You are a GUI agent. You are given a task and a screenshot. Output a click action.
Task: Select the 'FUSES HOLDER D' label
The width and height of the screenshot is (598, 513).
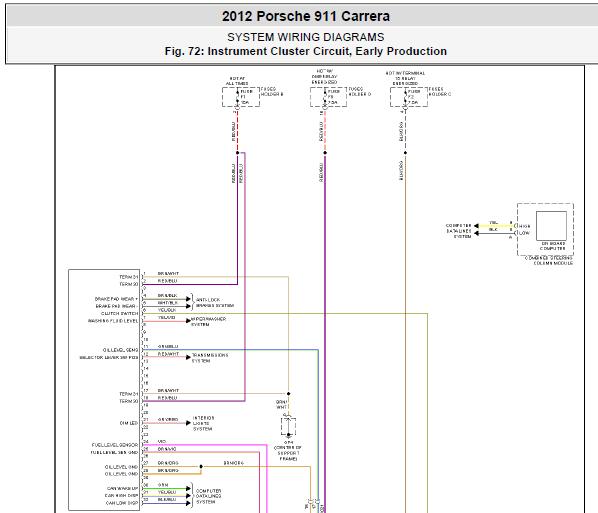(x=359, y=92)
